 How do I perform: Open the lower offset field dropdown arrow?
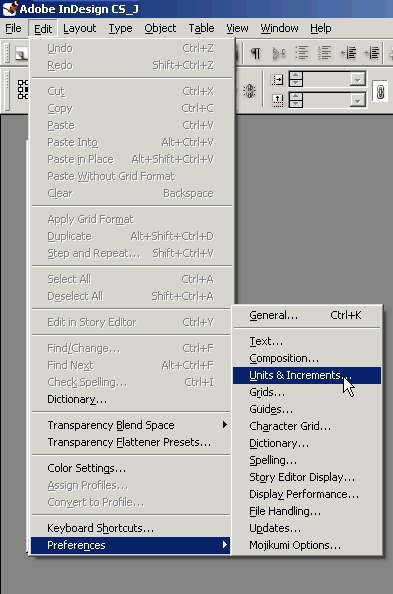357,100
